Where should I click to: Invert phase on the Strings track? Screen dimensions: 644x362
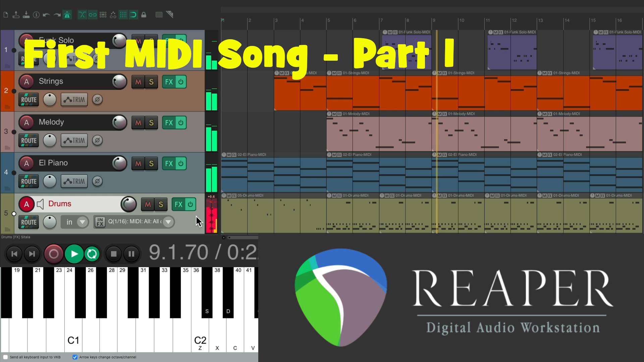point(97,100)
